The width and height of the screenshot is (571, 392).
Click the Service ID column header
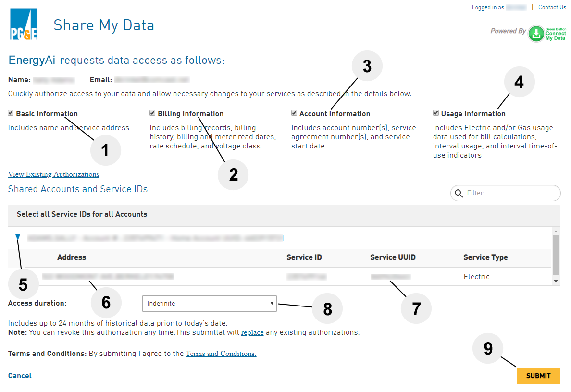click(x=304, y=257)
